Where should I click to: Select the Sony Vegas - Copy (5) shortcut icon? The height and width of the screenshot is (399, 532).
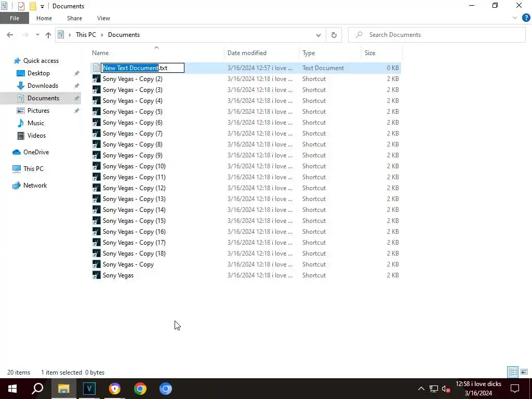pos(97,112)
